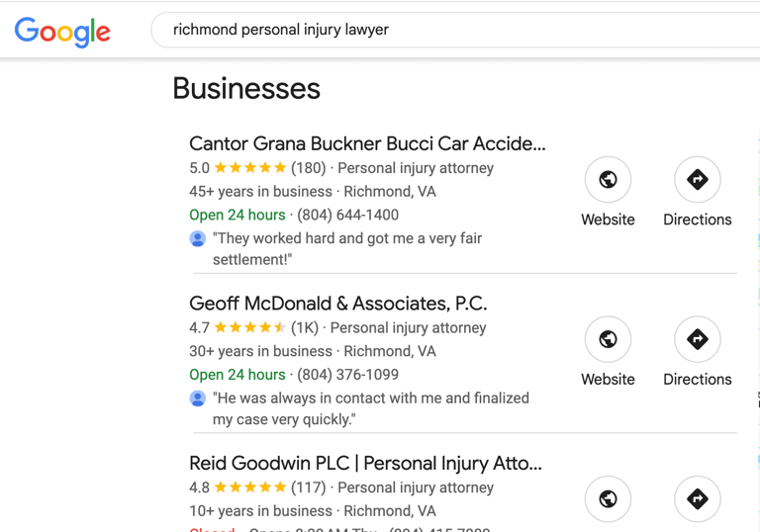Get directions to Geoff McDonald & Associates
760x532 pixels.
point(697,339)
